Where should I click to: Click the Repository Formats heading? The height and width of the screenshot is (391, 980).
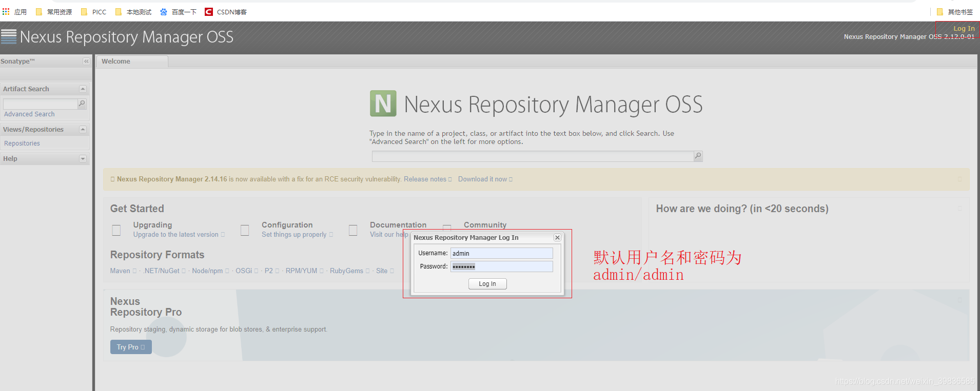(x=157, y=255)
